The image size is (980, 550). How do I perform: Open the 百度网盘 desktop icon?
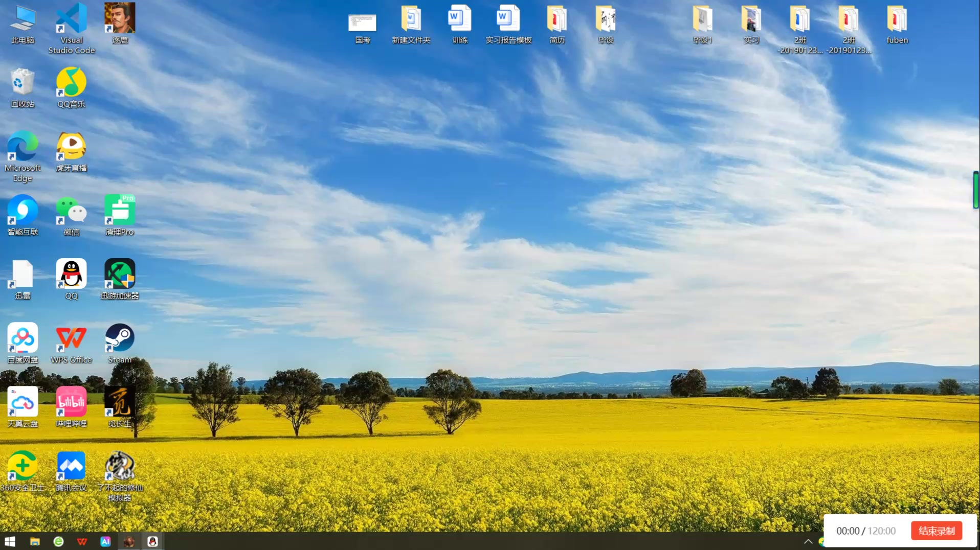pos(23,338)
